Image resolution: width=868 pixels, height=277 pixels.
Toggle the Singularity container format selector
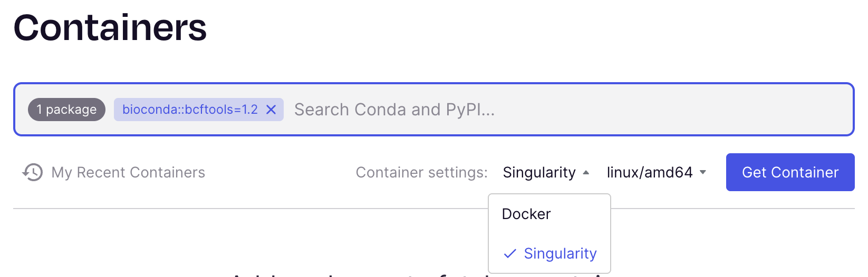pyautogui.click(x=546, y=172)
